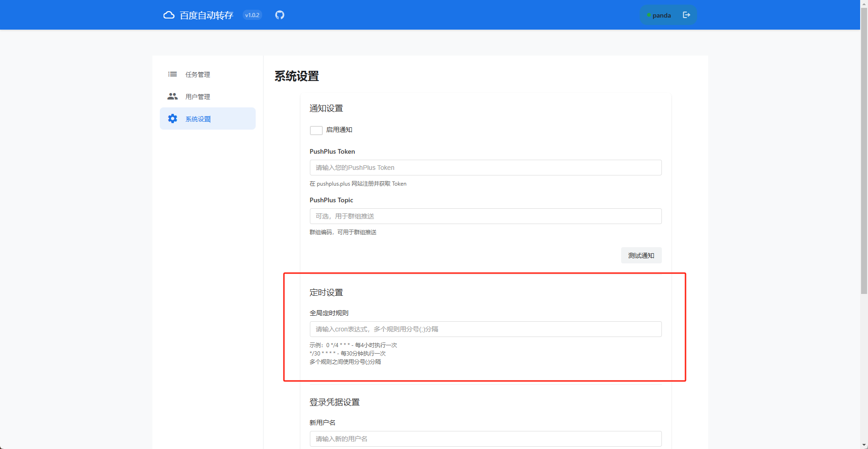Viewport: 868px width, 449px height.
Task: Click the hint 多个规则之间使用分号(;)分隔
Action: click(x=345, y=362)
